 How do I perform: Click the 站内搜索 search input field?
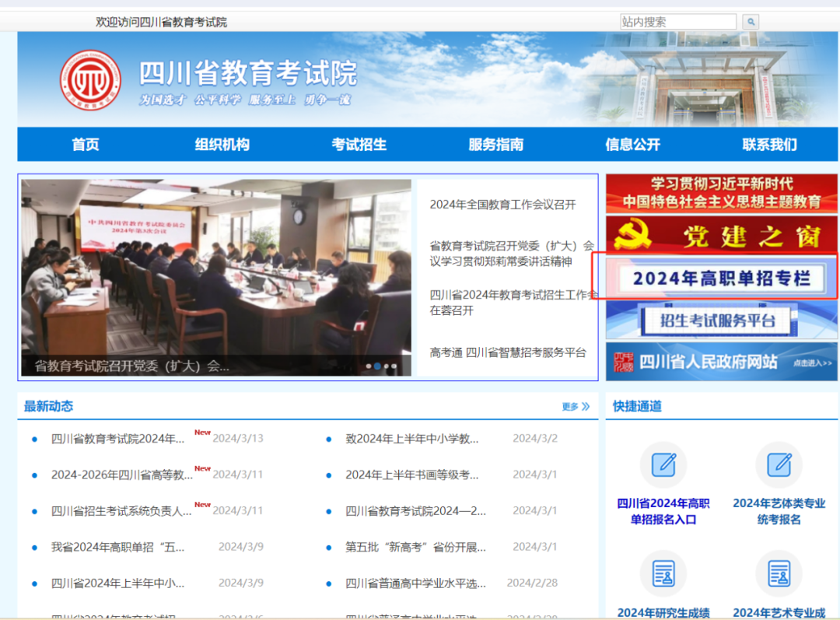[x=677, y=22]
